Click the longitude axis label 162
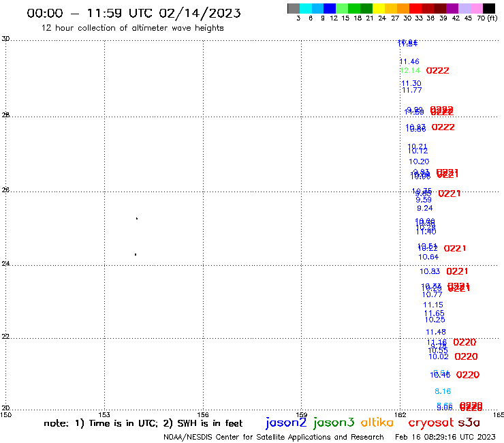The height and width of the screenshot is (443, 504). pos(400,415)
